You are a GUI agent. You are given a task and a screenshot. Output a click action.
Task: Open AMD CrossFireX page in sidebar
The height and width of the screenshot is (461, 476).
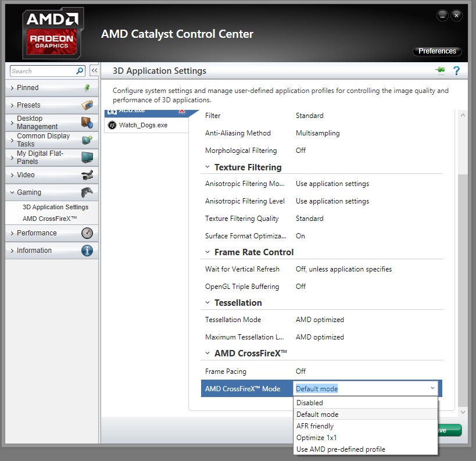click(50, 219)
